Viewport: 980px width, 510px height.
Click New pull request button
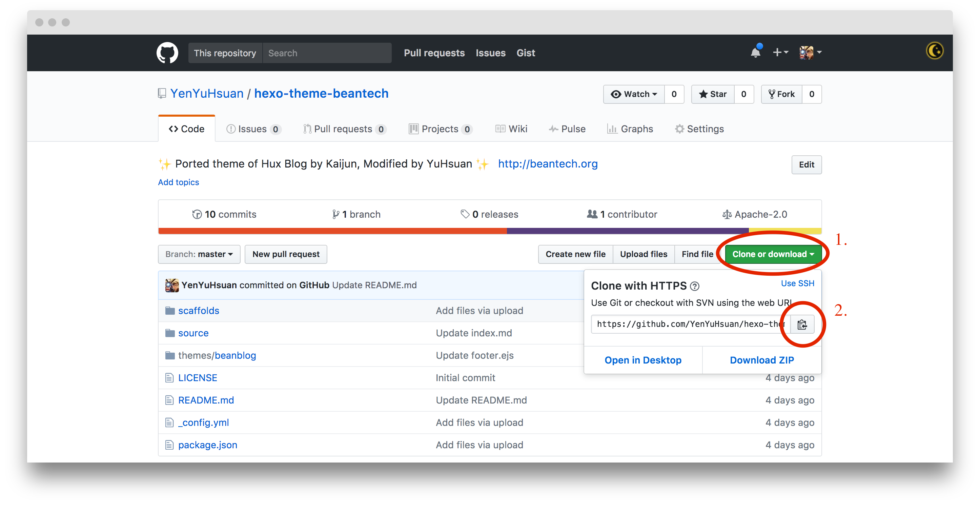pyautogui.click(x=286, y=254)
